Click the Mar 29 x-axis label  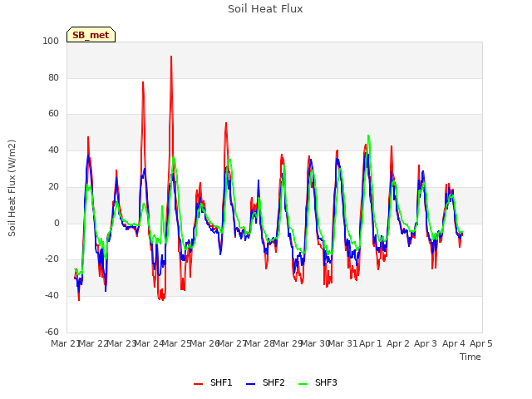(x=288, y=343)
